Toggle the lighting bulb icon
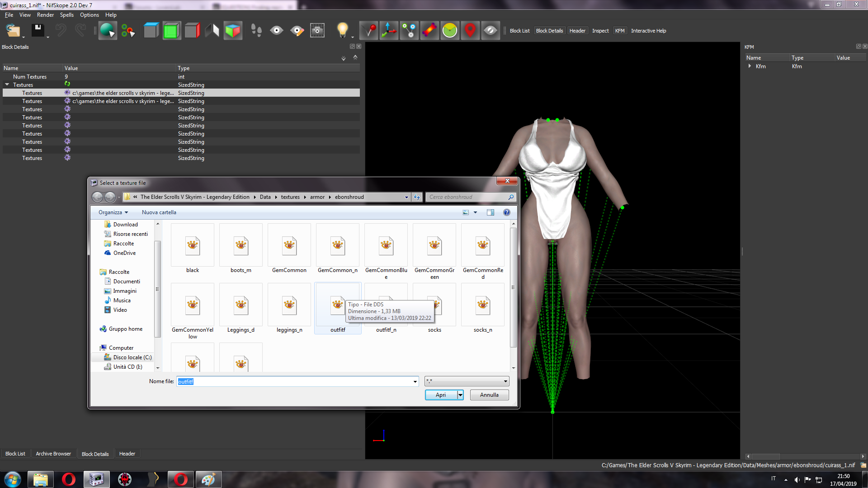This screenshot has width=868, height=488. [x=343, y=31]
